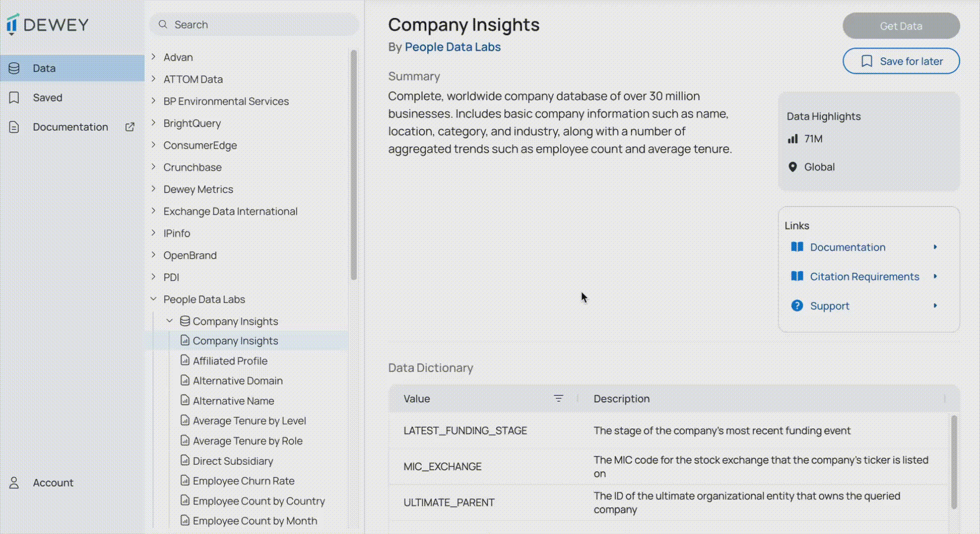
Task: Click the file icon beside Average Tenure by Level
Action: point(185,420)
